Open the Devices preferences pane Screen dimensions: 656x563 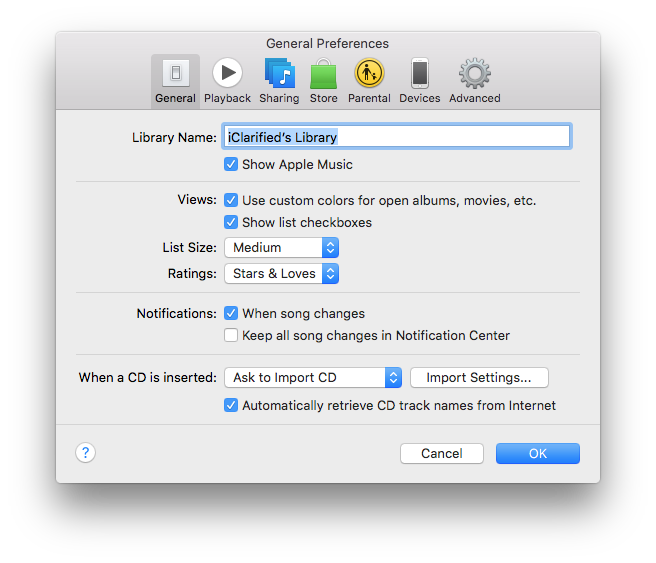click(x=420, y=81)
